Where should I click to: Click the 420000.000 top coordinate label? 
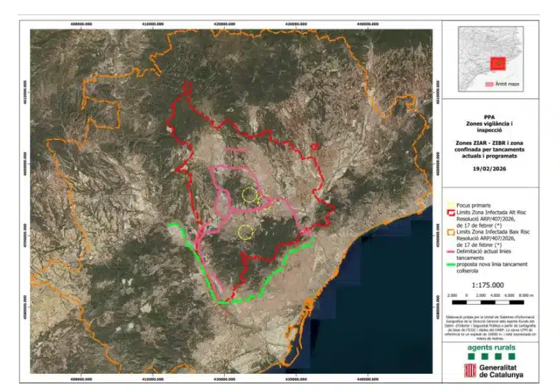pos(224,24)
